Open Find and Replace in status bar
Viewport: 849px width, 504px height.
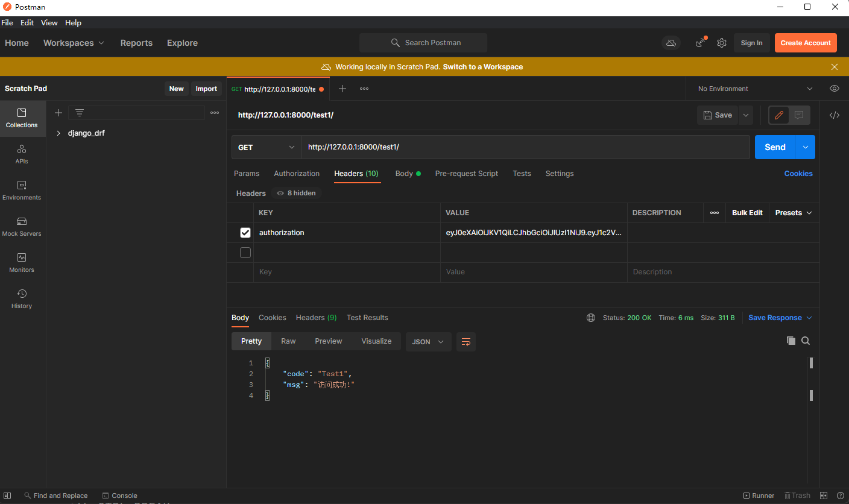coord(55,496)
